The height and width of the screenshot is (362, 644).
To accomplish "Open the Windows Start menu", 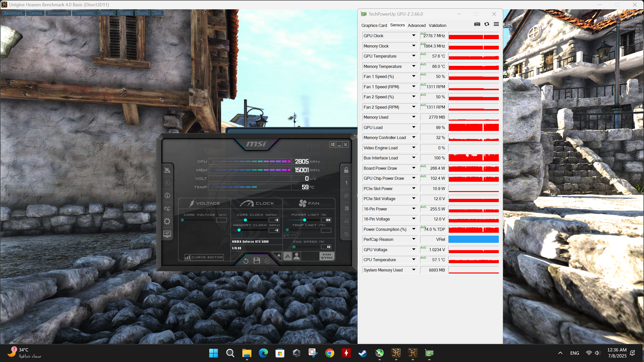I will pyautogui.click(x=213, y=353).
